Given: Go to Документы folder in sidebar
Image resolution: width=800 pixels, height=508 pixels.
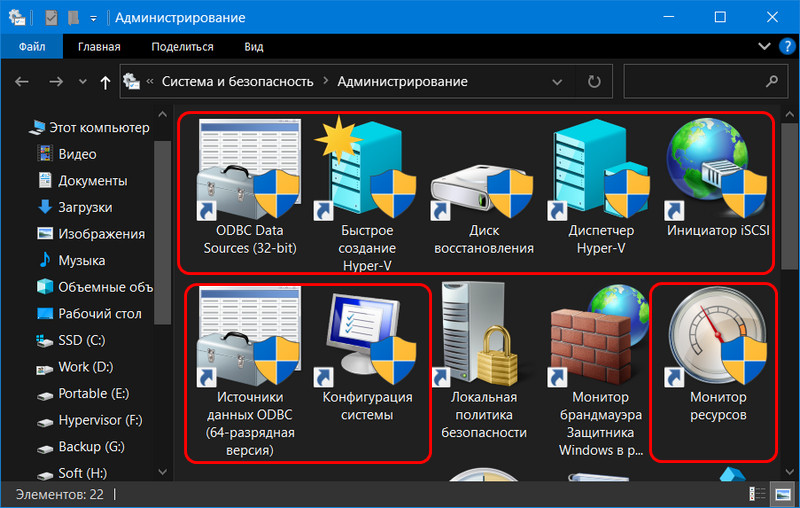Looking at the screenshot, I should point(82,181).
